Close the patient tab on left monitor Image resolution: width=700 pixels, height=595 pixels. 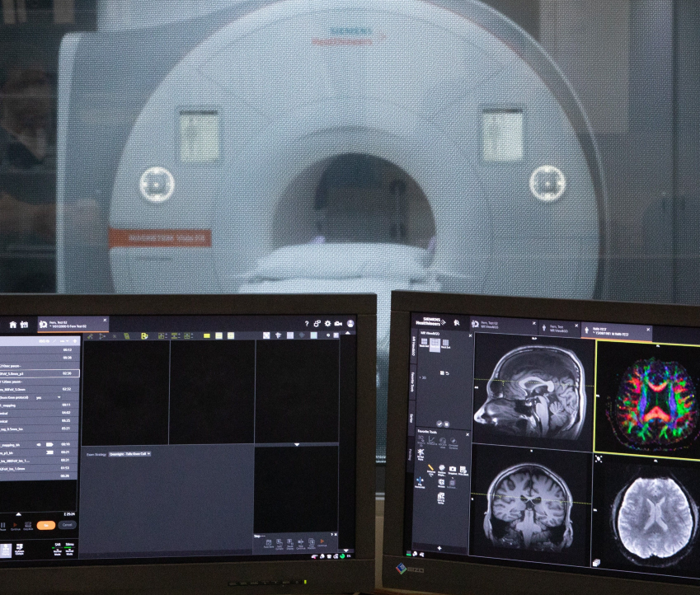(105, 320)
